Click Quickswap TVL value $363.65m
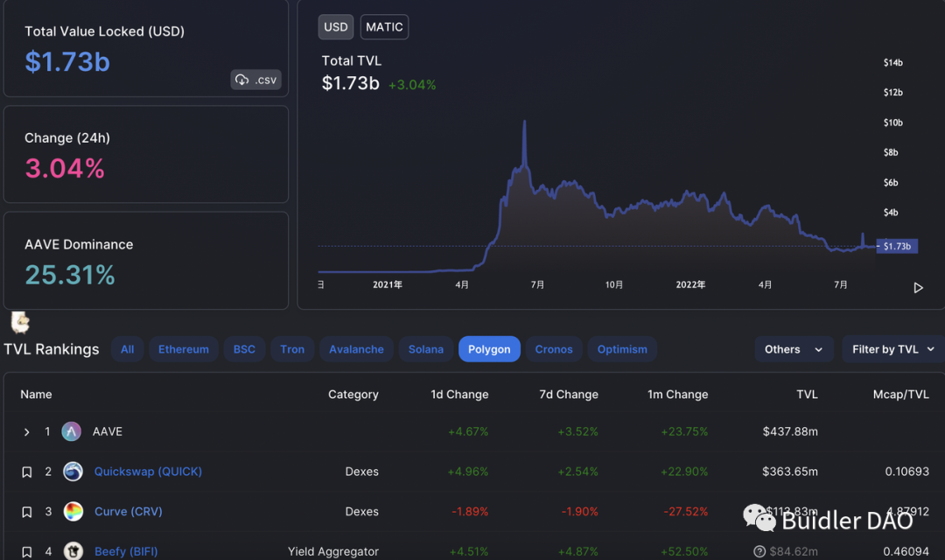The image size is (945, 560). [x=790, y=472]
